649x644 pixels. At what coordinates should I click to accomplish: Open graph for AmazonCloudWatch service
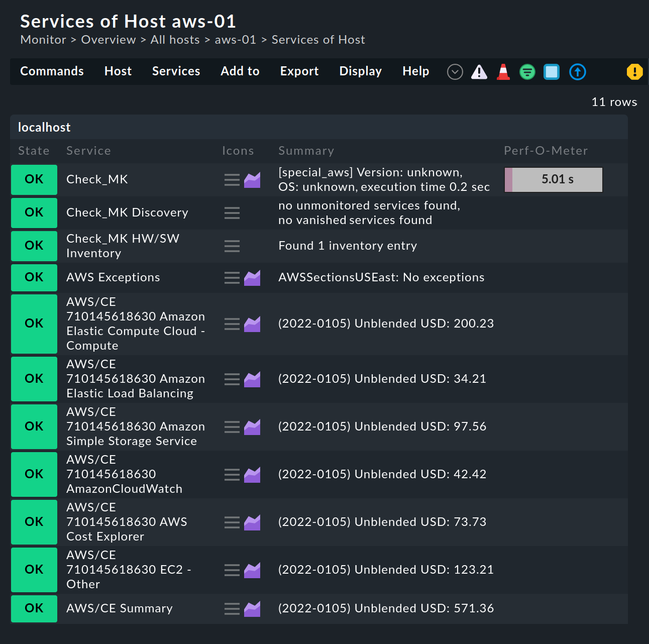tap(252, 475)
